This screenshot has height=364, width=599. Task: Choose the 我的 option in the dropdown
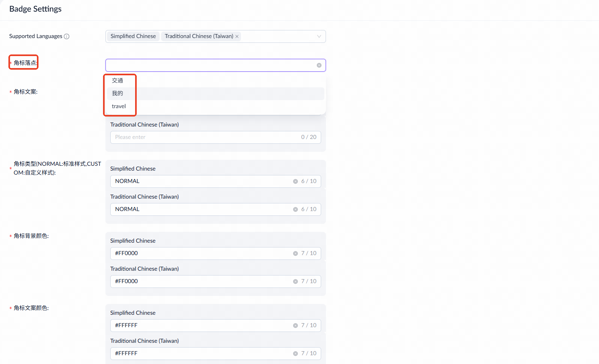pyautogui.click(x=117, y=93)
